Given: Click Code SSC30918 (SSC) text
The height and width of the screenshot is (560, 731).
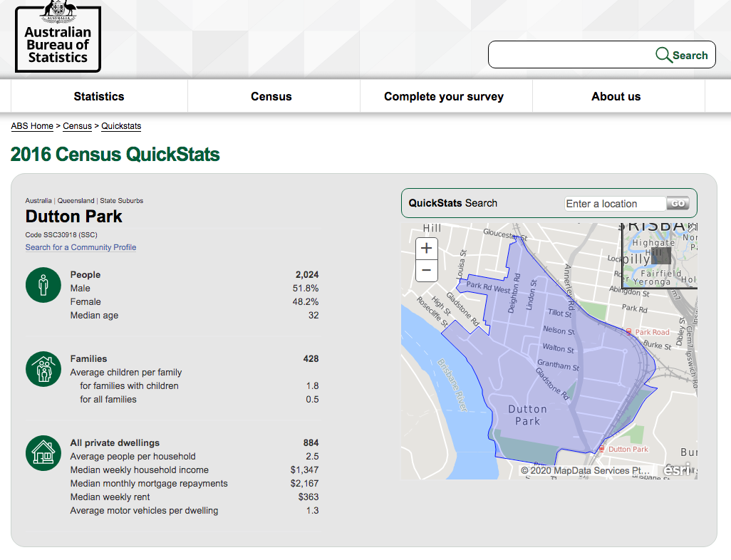Looking at the screenshot, I should pos(61,234).
